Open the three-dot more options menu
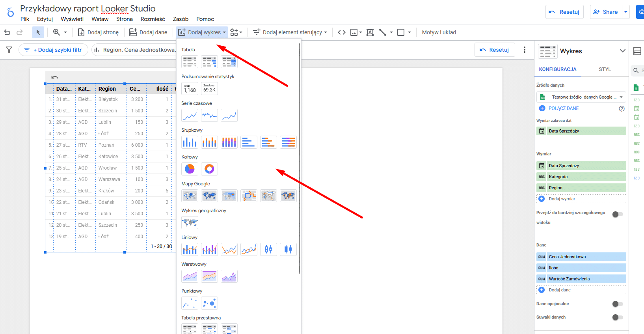This screenshot has width=644, height=334. 524,50
